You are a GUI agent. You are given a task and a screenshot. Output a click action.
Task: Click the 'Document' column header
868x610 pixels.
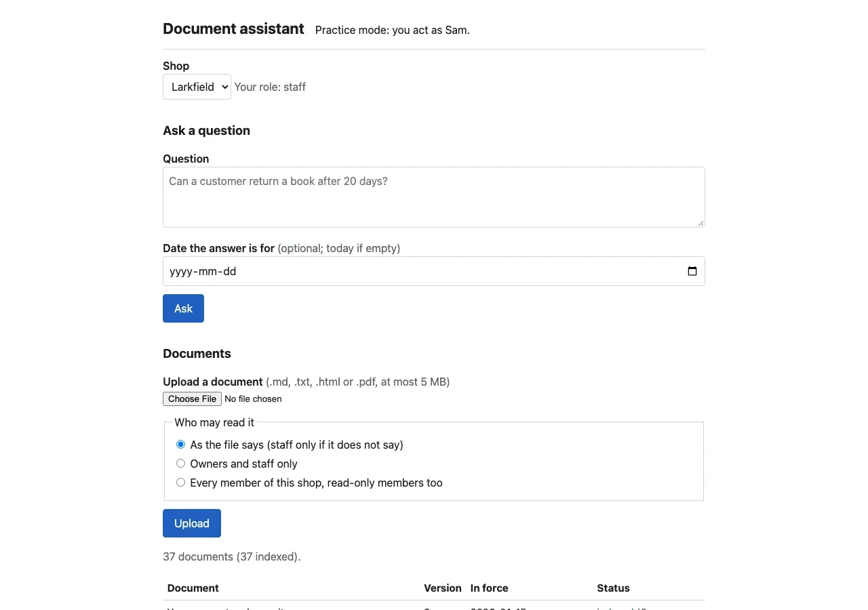coord(193,588)
